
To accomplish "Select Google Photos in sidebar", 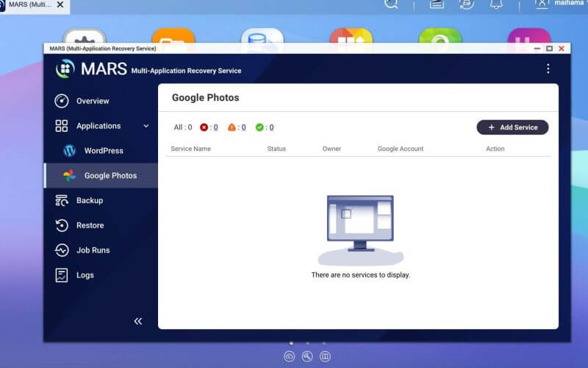I will coord(101,175).
